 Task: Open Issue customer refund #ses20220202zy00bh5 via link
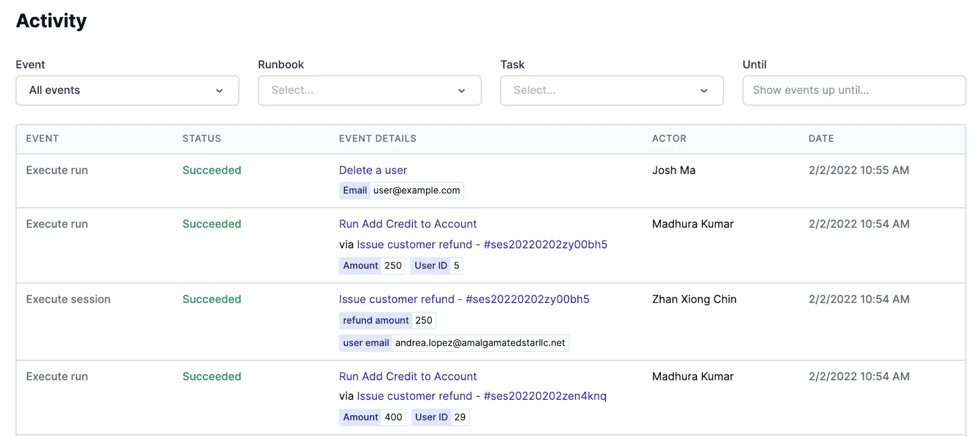(482, 245)
